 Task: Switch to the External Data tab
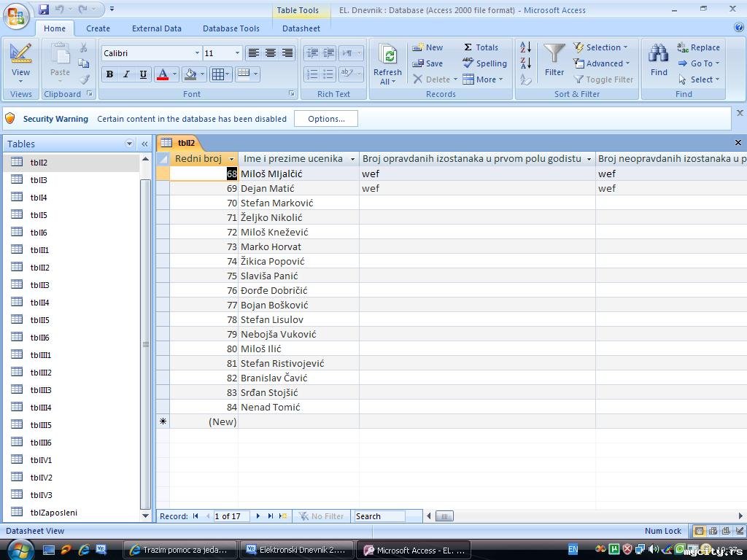(156, 28)
